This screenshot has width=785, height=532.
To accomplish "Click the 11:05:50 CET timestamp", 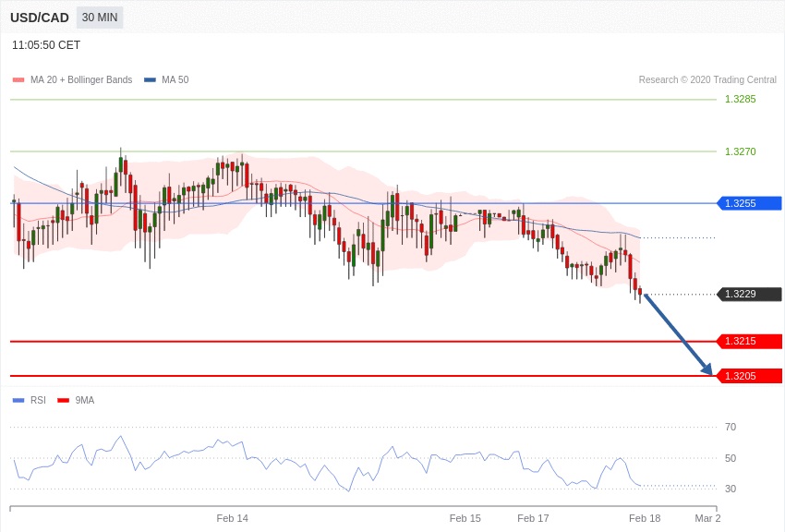I will 46,45.
